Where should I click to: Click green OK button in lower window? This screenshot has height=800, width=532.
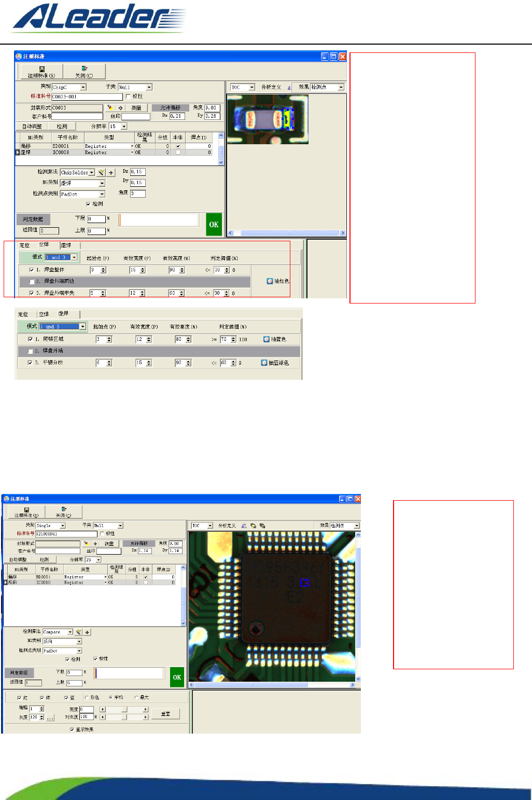[177, 677]
